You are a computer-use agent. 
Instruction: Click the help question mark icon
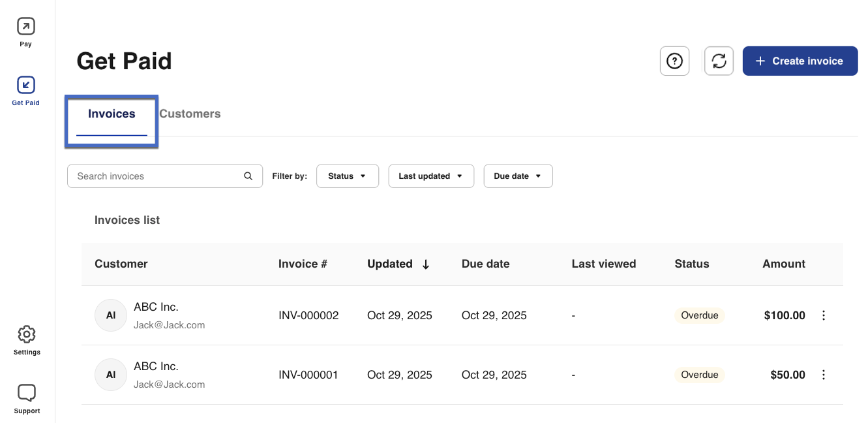[x=674, y=61]
